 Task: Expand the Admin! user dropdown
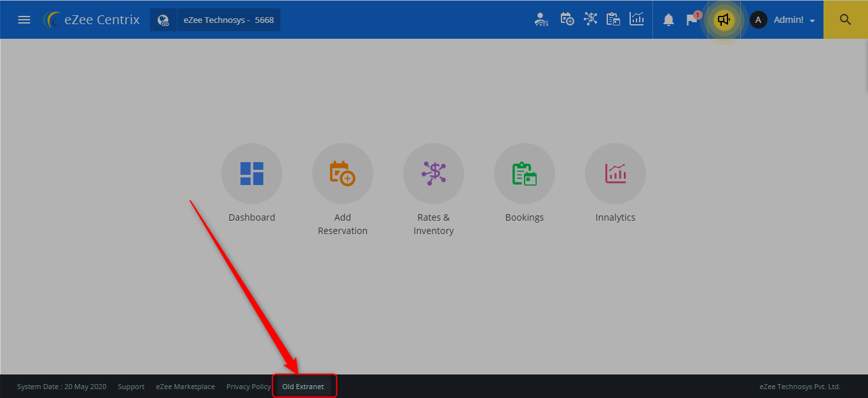click(794, 20)
